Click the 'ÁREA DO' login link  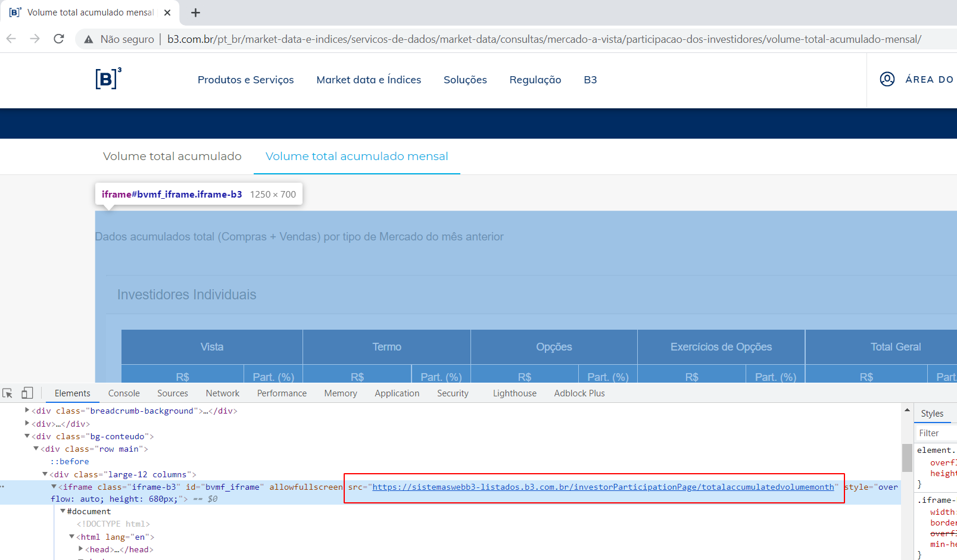(x=930, y=79)
